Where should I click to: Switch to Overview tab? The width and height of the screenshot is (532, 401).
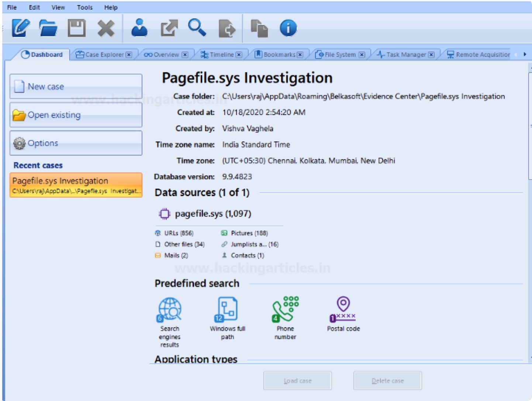162,55
